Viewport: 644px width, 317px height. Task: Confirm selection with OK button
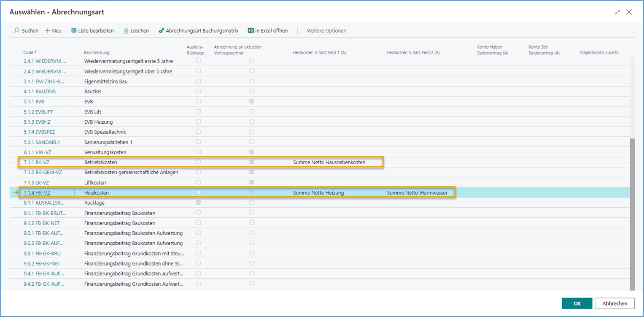point(577,303)
